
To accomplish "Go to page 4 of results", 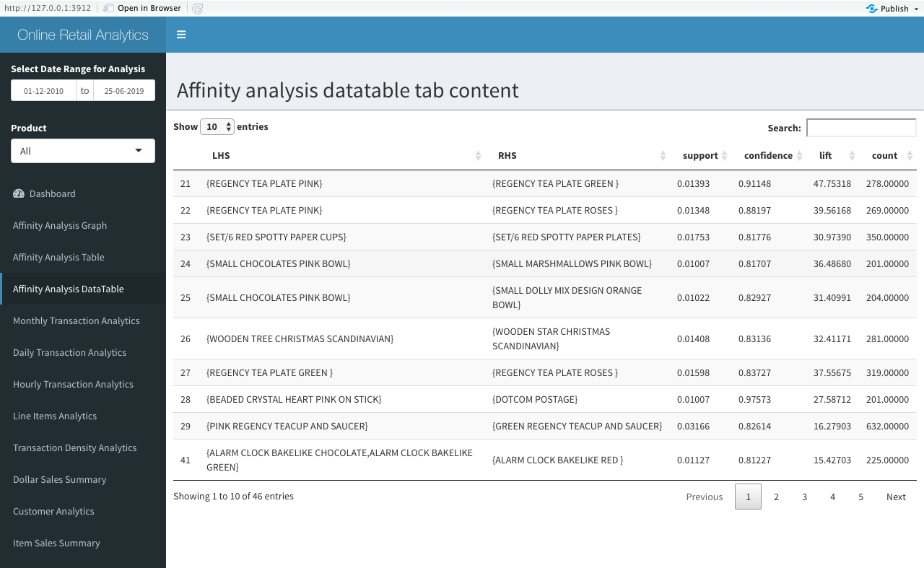I will coord(832,497).
